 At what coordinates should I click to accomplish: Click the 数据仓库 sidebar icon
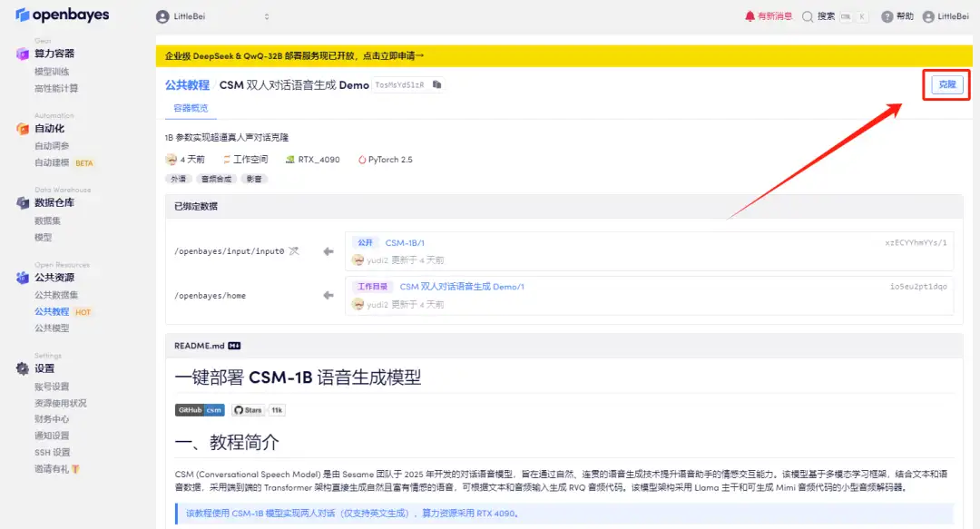pyautogui.click(x=23, y=202)
